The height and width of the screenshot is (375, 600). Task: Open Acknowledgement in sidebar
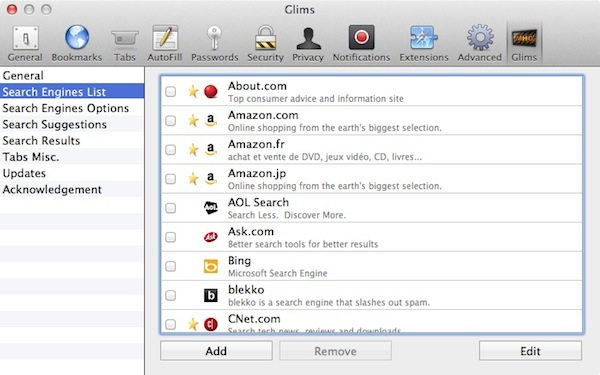72,189
